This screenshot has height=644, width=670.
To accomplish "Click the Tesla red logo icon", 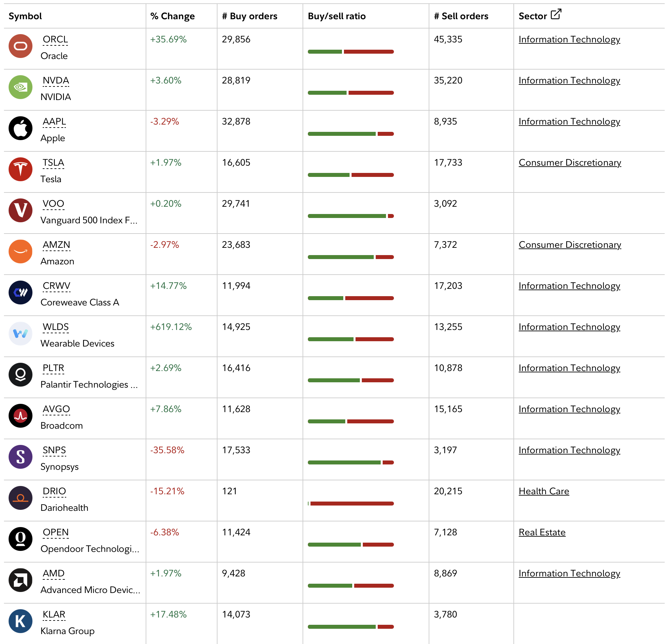I will 21,169.
